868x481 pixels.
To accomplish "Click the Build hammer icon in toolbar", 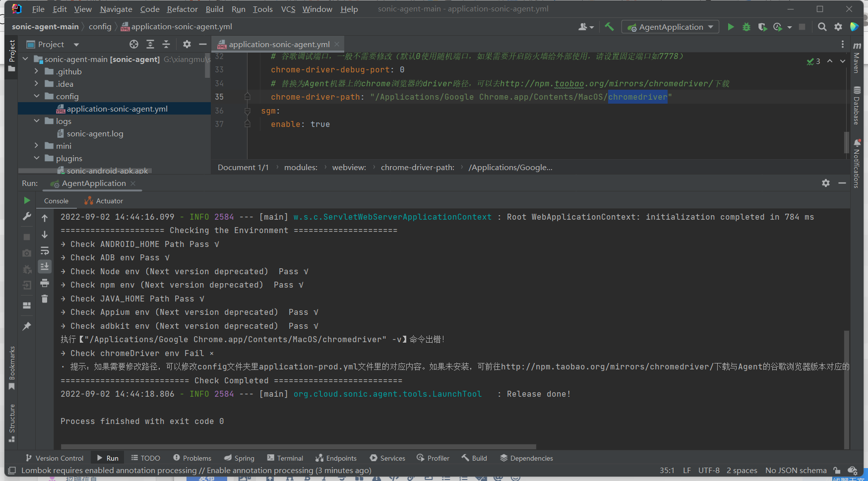I will tap(609, 27).
